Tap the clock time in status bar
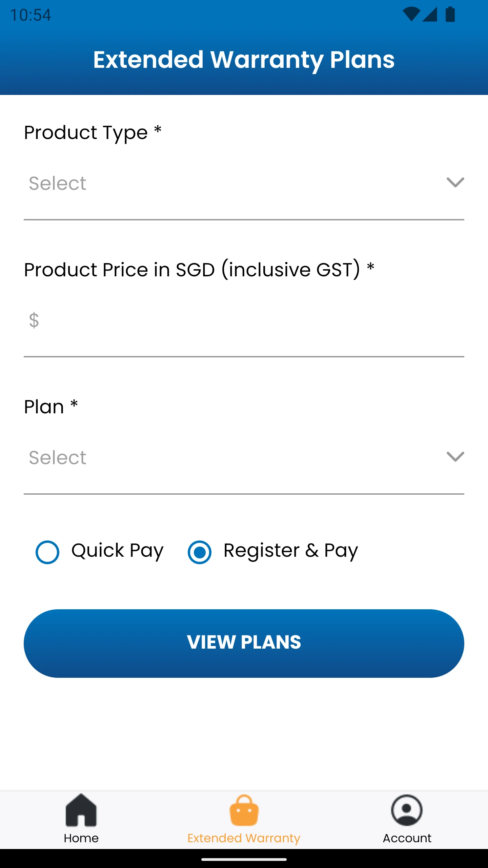Screen dimensions: 488x868 pos(30,15)
